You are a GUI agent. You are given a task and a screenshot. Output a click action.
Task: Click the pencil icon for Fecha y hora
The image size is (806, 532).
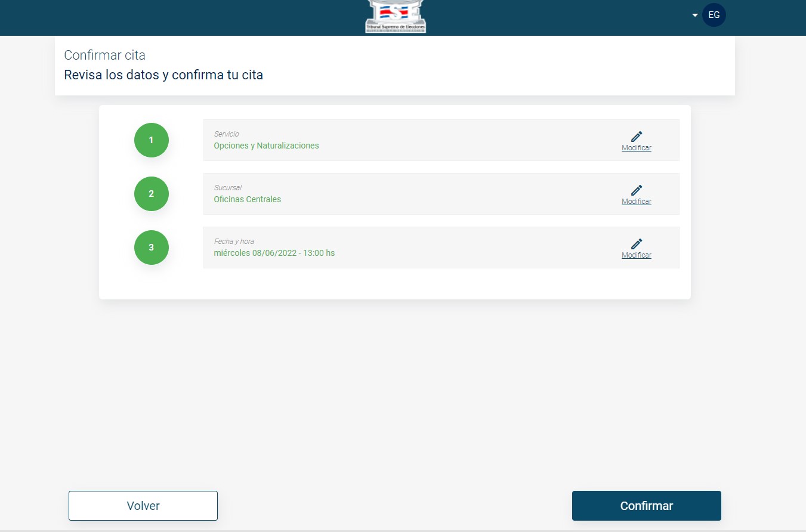[637, 244]
